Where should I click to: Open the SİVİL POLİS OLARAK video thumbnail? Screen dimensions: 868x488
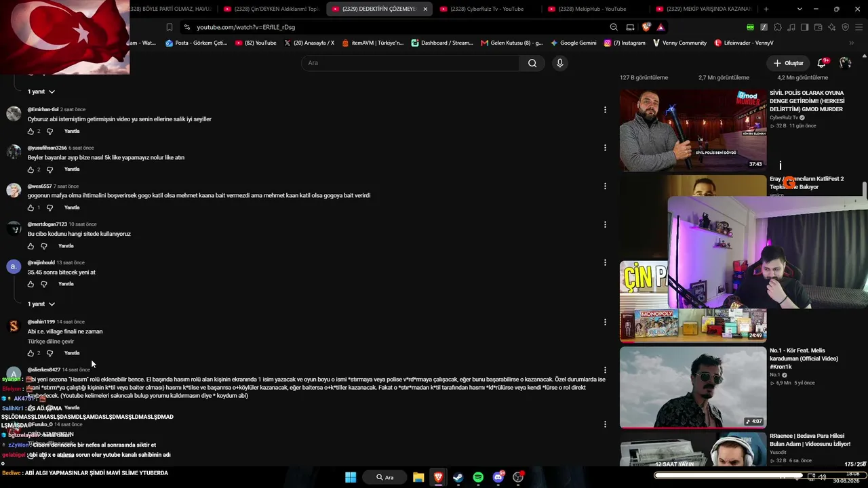(693, 130)
